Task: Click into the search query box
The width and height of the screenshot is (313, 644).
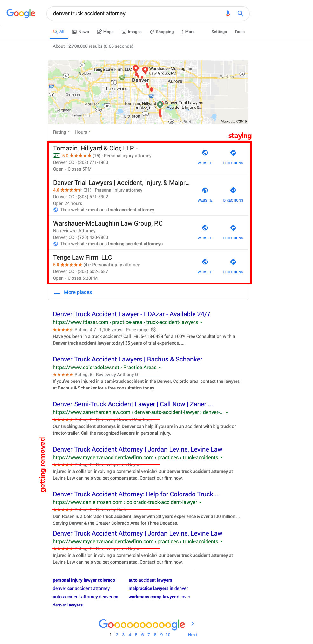Action: (x=133, y=14)
